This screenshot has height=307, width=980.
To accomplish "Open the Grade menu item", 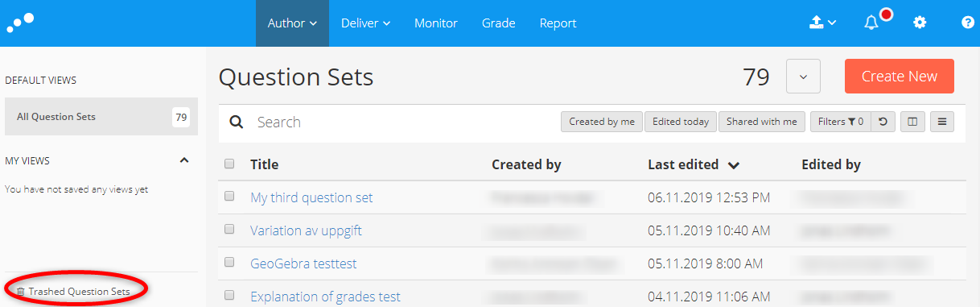I will (x=498, y=23).
